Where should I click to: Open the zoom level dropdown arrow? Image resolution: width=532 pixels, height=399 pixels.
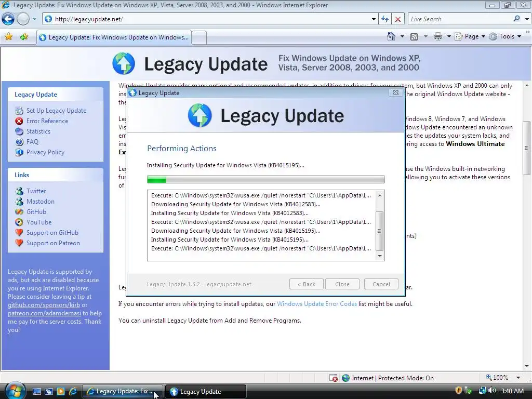(518, 378)
